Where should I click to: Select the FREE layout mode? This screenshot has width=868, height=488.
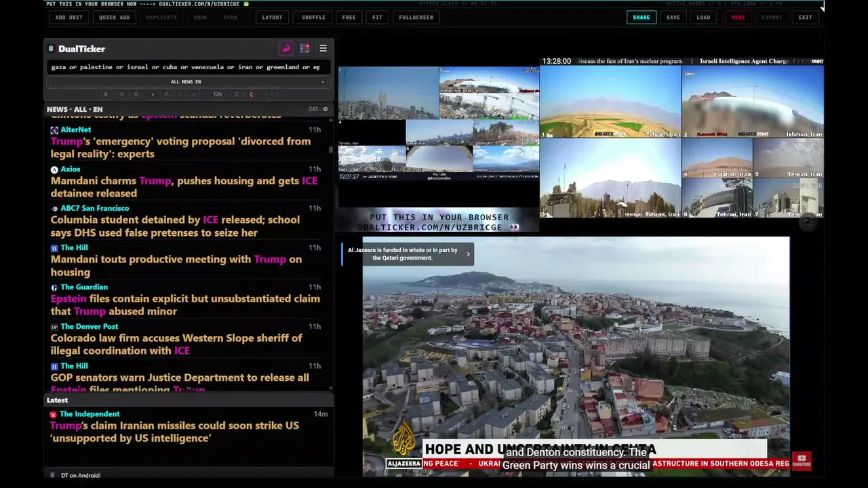coord(349,17)
